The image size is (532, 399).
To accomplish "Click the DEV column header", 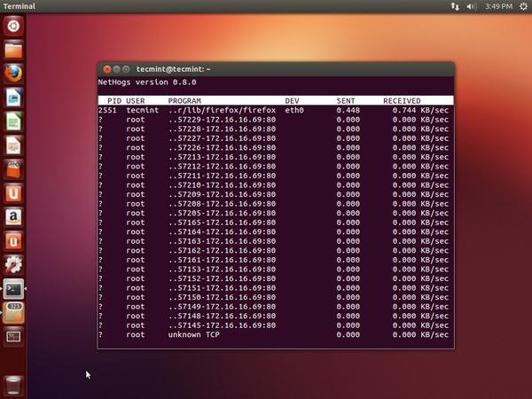I will (292, 101).
